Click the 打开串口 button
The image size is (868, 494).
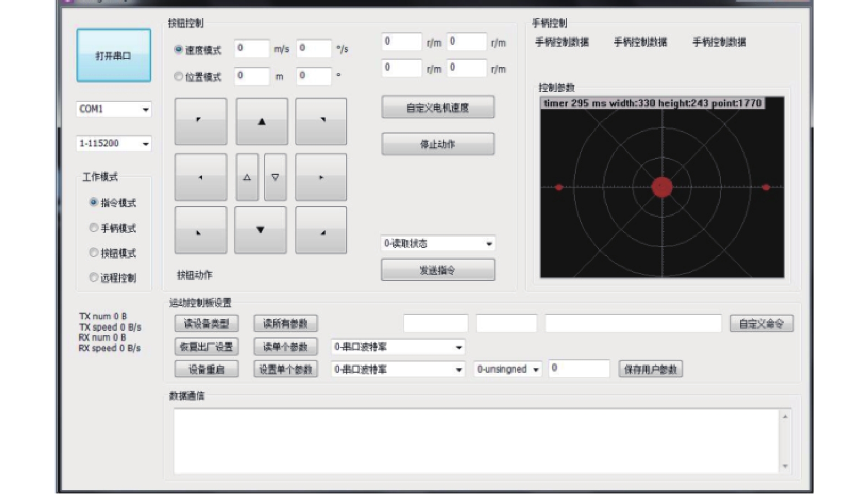tap(114, 56)
